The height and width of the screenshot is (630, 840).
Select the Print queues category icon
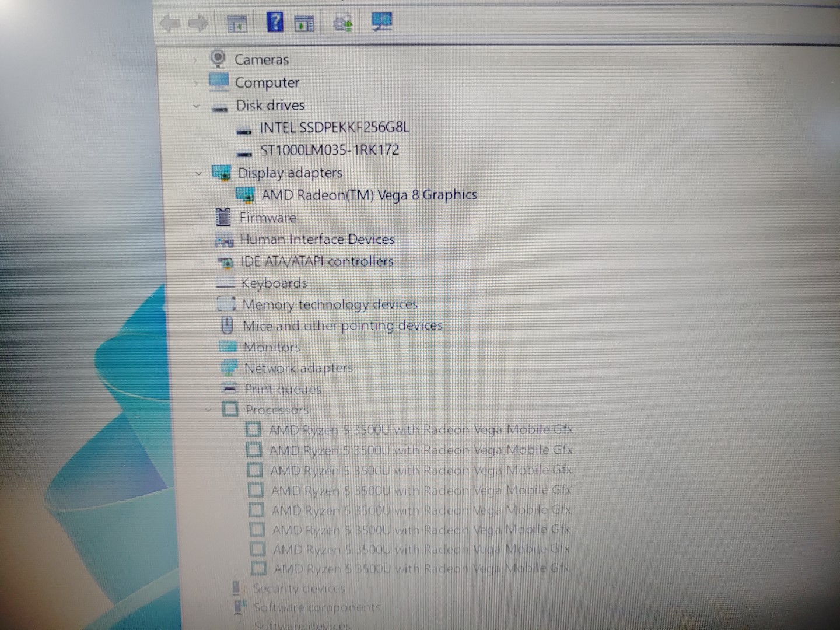(230, 388)
